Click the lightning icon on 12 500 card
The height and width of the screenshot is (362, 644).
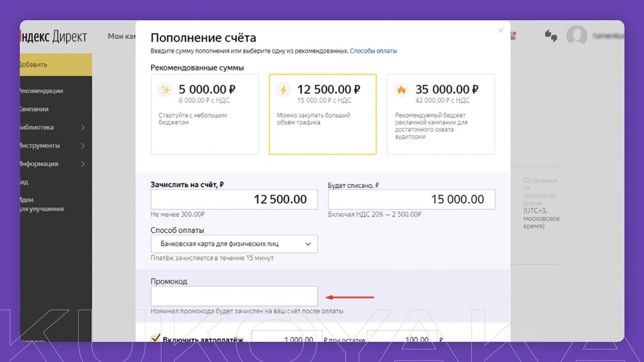pyautogui.click(x=284, y=89)
